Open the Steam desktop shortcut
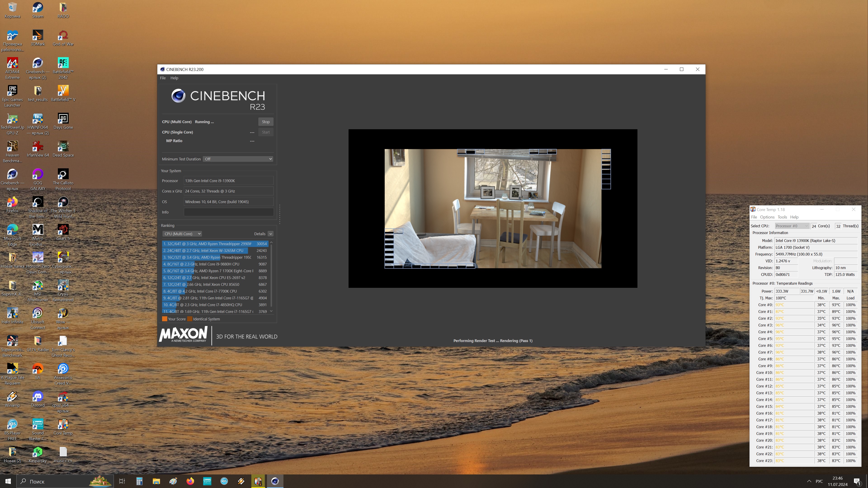 click(x=38, y=8)
